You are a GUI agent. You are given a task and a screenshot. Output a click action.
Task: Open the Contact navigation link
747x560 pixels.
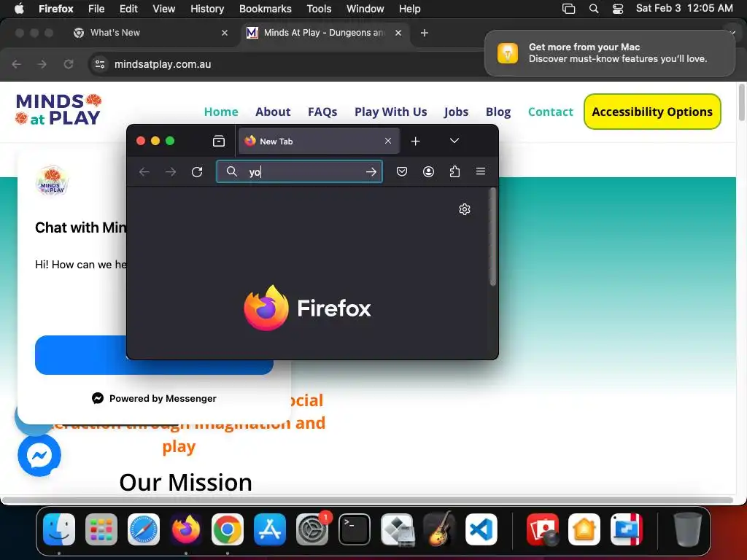pos(551,112)
